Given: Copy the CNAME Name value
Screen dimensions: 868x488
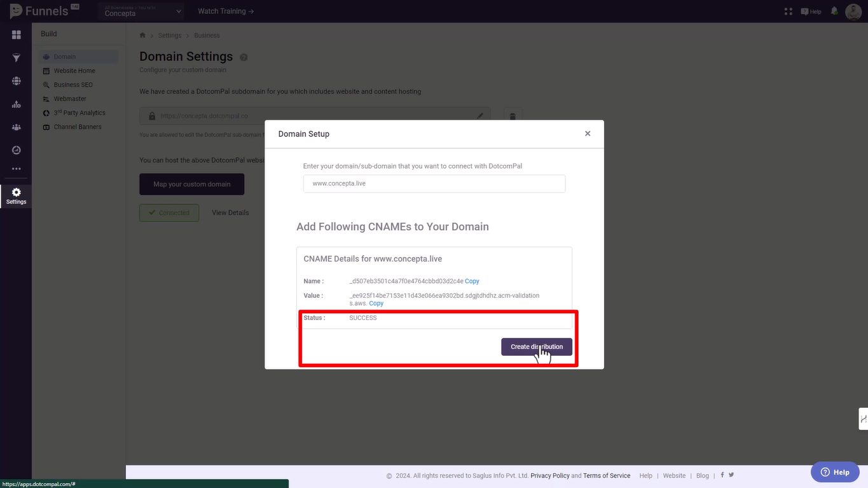Looking at the screenshot, I should coord(472,281).
